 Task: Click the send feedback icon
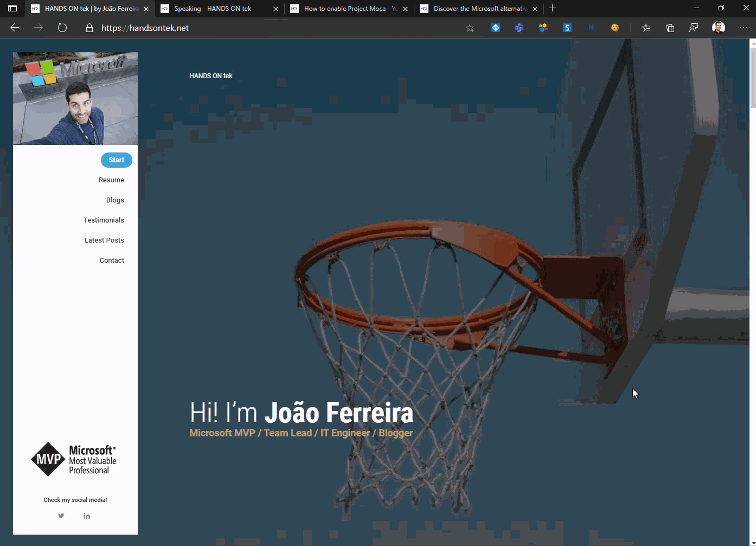(694, 28)
